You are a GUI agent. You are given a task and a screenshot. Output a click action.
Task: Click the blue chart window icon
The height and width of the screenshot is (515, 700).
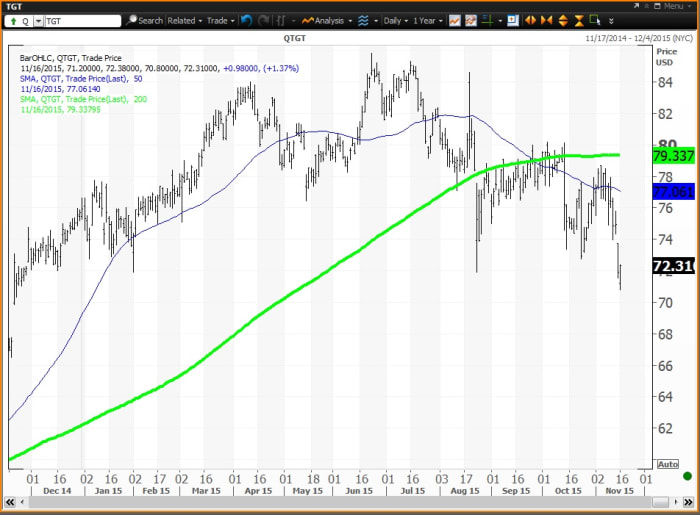coord(512,21)
